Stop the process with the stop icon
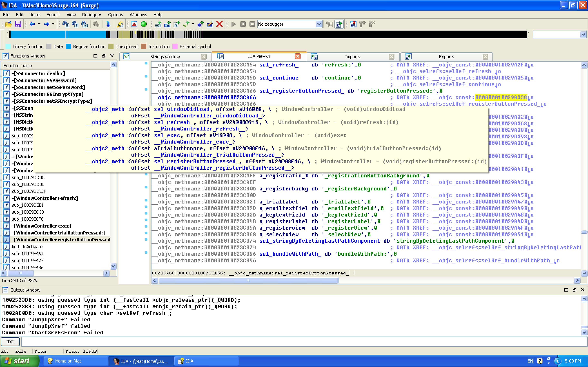 (x=252, y=24)
